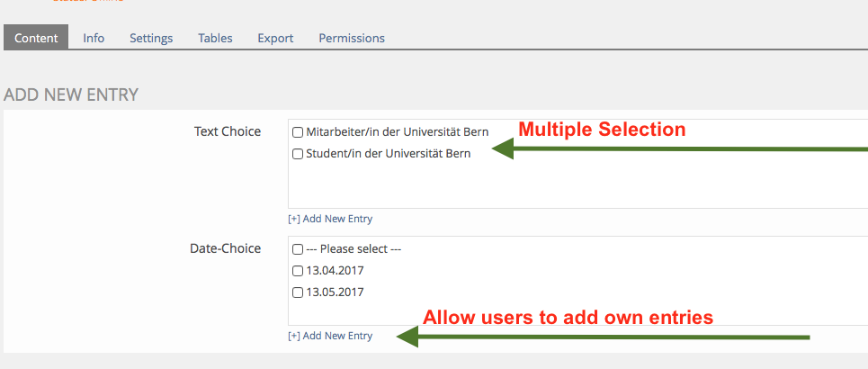Click 'Add New Entry' link below Text Choice
The width and height of the screenshot is (868, 369).
pyautogui.click(x=337, y=219)
